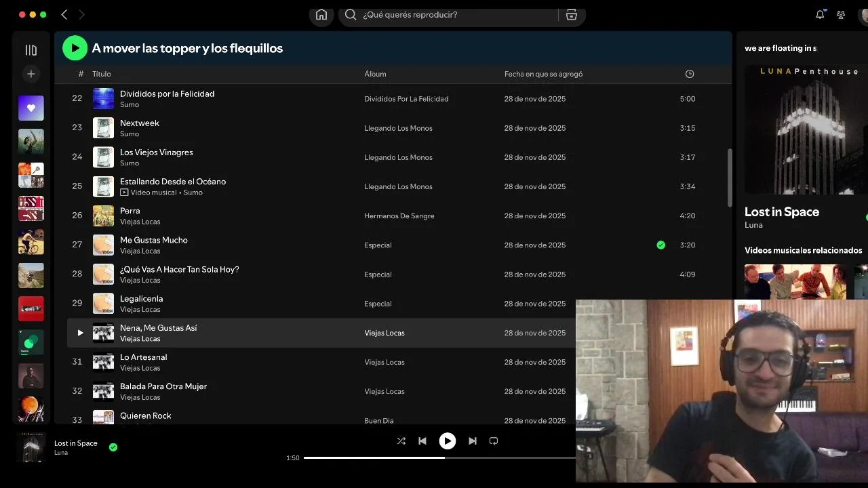Image resolution: width=868 pixels, height=488 pixels.
Task: Click the saved checkmark on Me Gustas Mucho
Action: point(661,245)
